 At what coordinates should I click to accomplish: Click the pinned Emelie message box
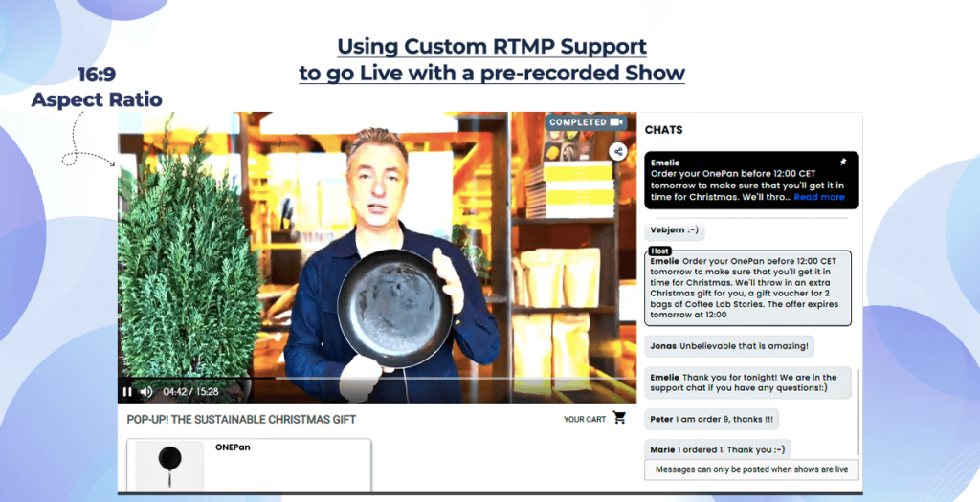(751, 180)
